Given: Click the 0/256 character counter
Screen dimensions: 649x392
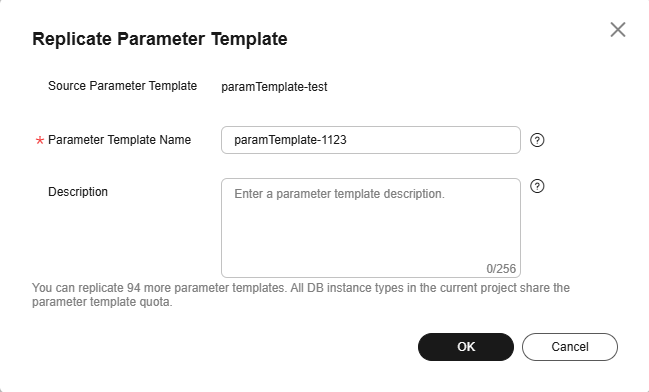Looking at the screenshot, I should (501, 269).
